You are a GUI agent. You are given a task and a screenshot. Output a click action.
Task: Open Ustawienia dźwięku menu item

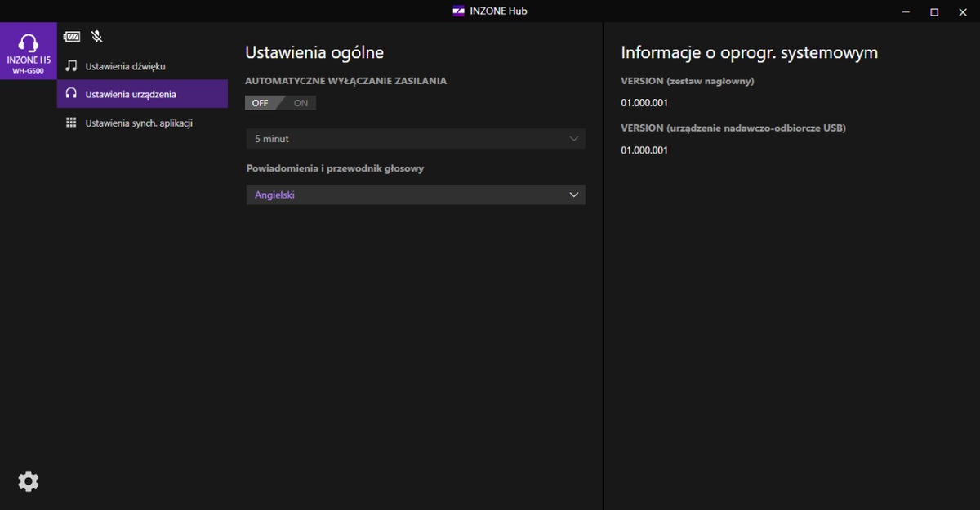pos(142,65)
